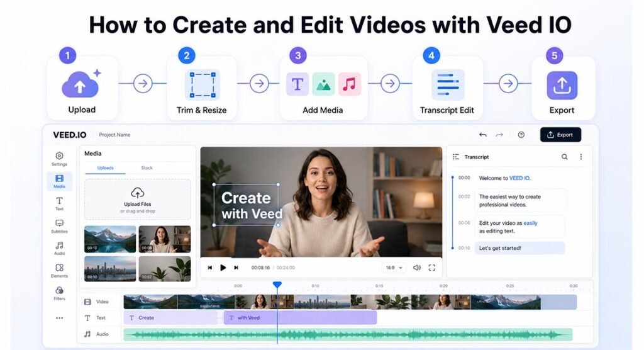644x350 pixels.
Task: Select the 'with Veed' text clip
Action: [300, 318]
